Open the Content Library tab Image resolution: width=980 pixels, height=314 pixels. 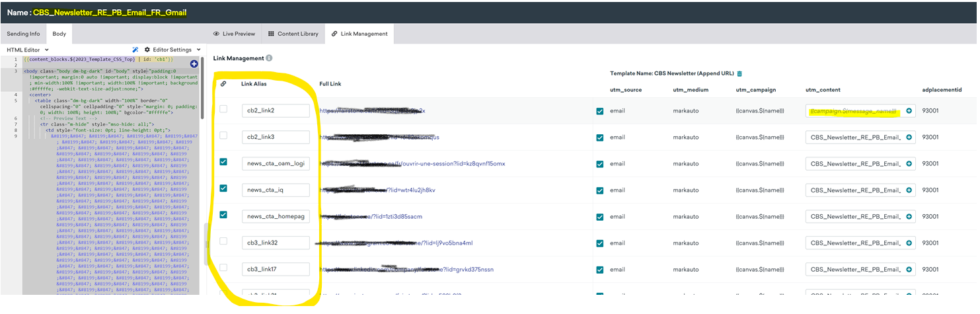point(293,34)
